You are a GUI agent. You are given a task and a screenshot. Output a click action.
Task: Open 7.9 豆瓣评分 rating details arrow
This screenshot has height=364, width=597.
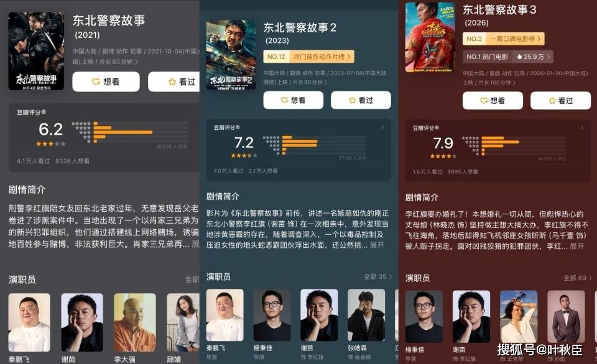(582, 128)
